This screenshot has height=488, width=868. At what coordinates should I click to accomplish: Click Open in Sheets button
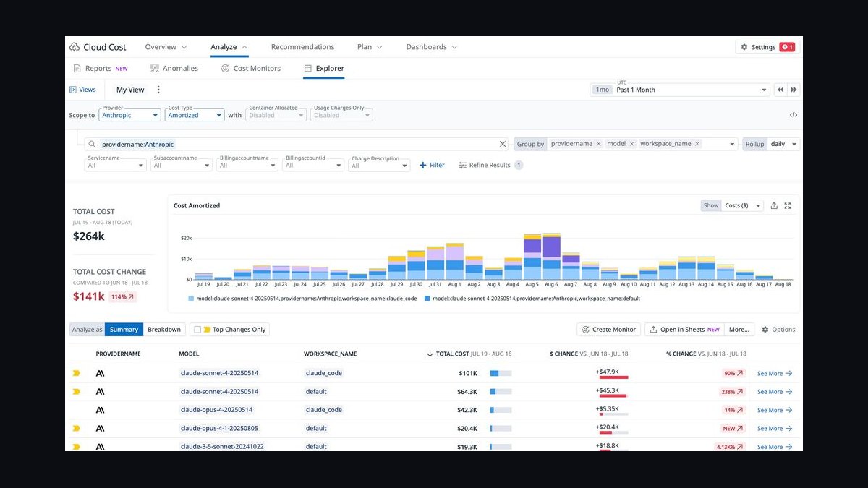pyautogui.click(x=684, y=330)
